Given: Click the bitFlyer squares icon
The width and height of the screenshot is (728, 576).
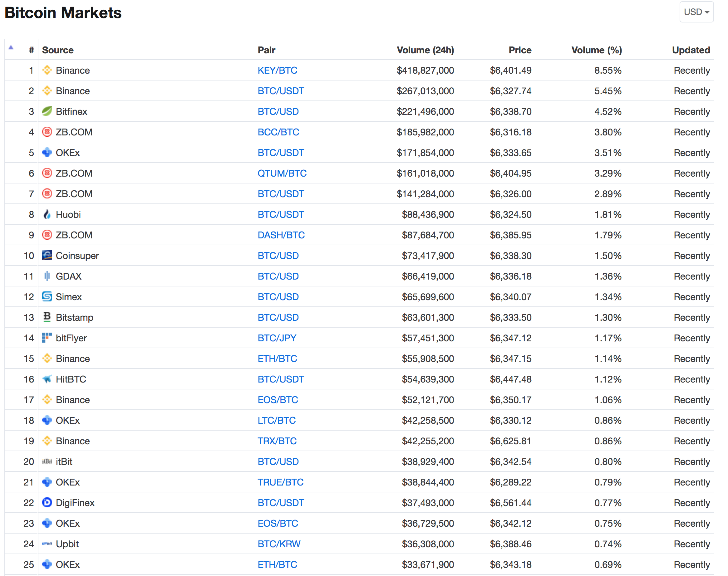Looking at the screenshot, I should [47, 338].
